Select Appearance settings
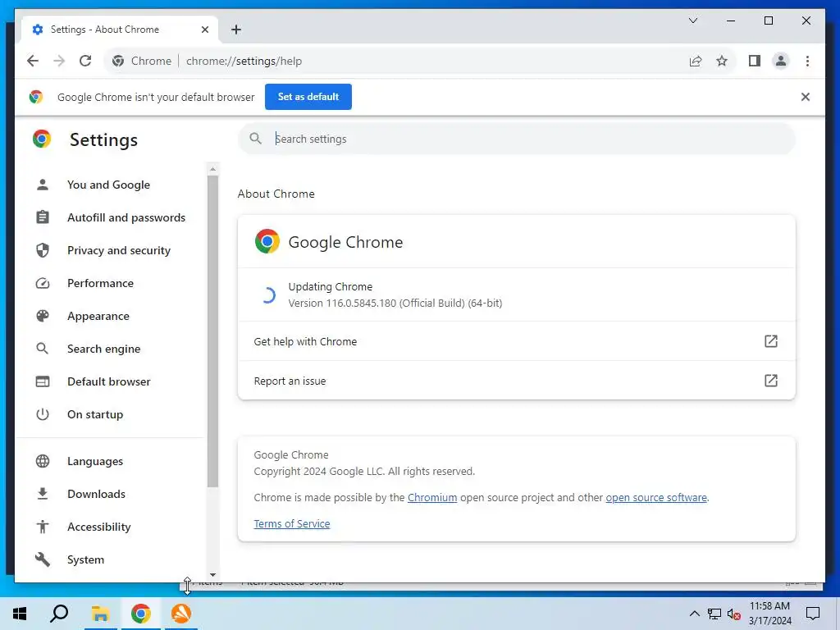 98,316
